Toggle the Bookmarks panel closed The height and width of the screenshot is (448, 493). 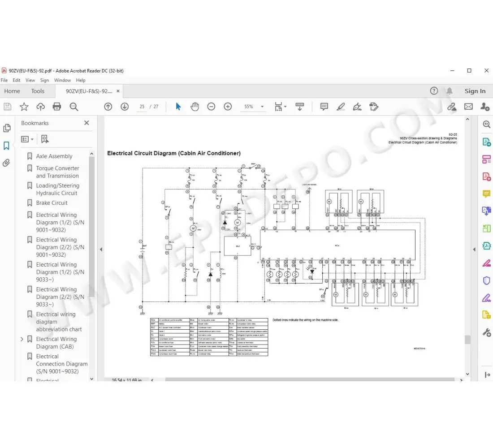[86, 123]
